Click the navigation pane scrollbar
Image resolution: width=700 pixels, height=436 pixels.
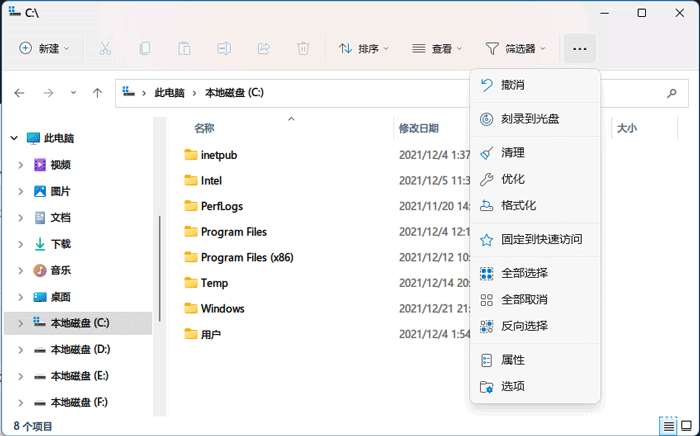click(x=159, y=268)
